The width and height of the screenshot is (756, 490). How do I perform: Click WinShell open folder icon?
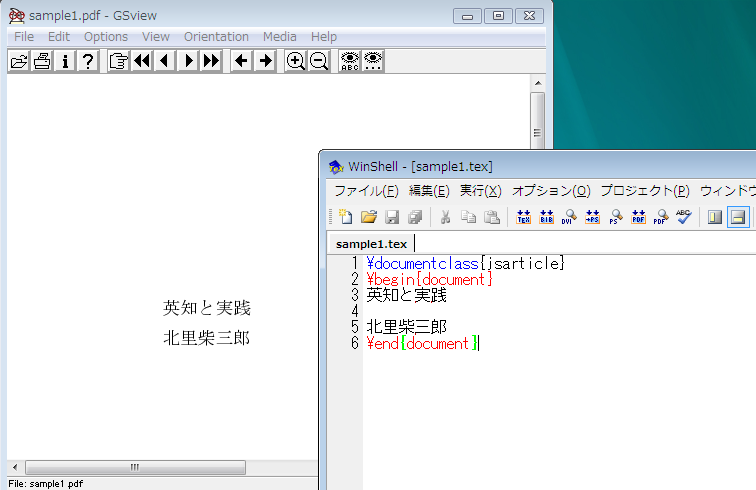coord(369,217)
